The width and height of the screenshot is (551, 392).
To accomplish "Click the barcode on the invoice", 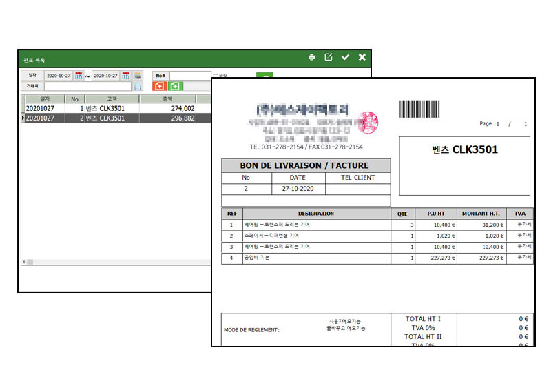I will pyautogui.click(x=419, y=109).
